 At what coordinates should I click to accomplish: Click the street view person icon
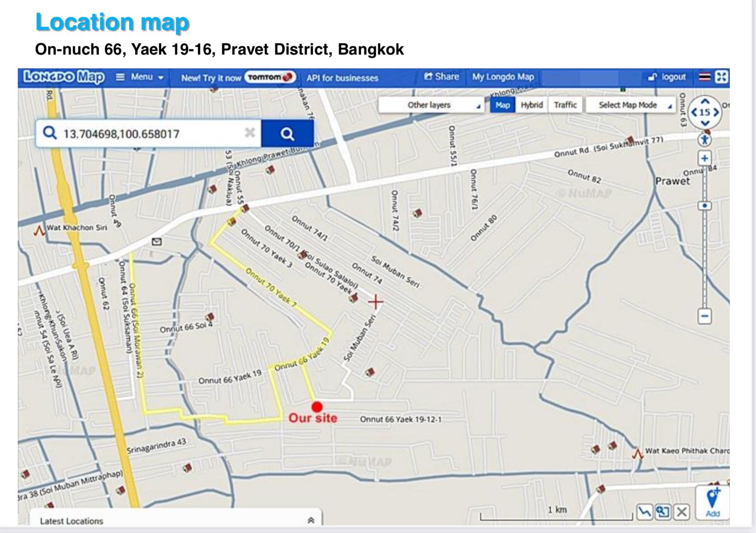[x=705, y=139]
